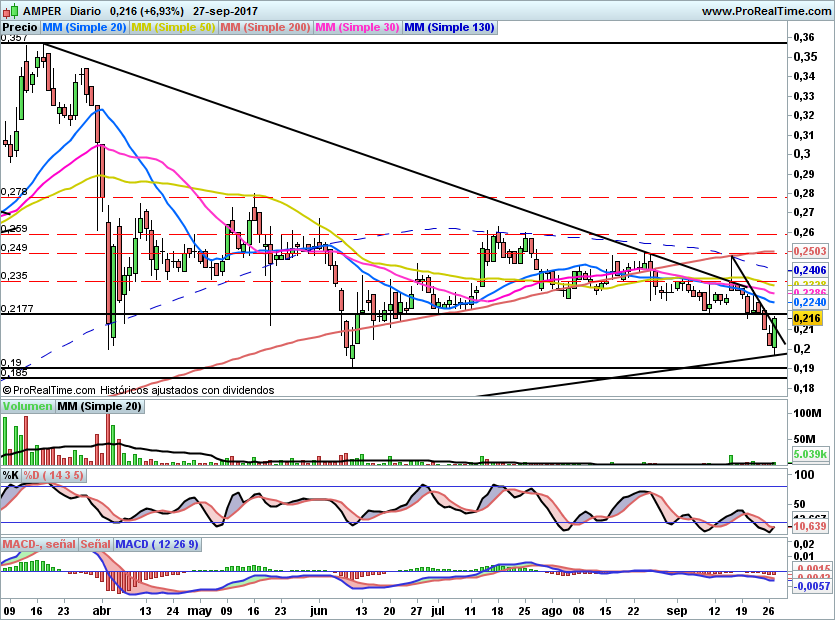This screenshot has height=620, width=835.
Task: Open the MM (Simple 200) red label
Action: tap(265, 27)
